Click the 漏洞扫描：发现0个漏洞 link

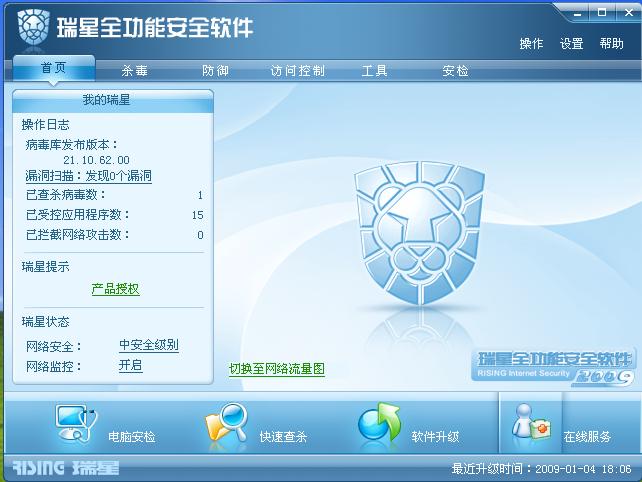click(x=88, y=176)
